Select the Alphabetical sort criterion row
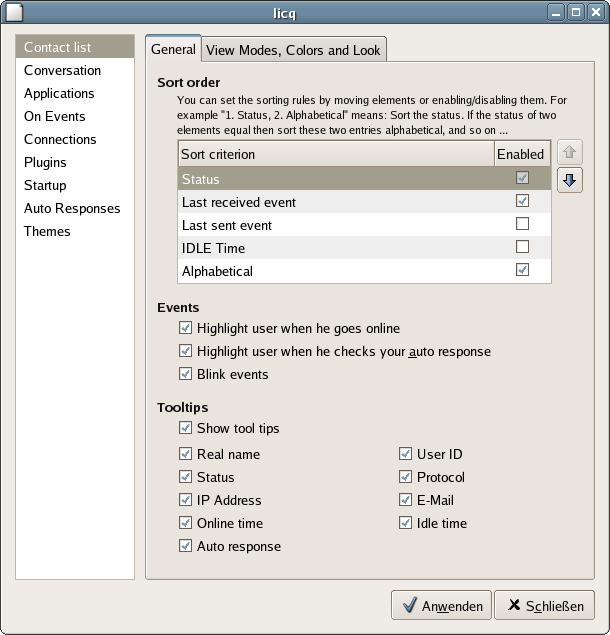This screenshot has width=610, height=635. 335,271
